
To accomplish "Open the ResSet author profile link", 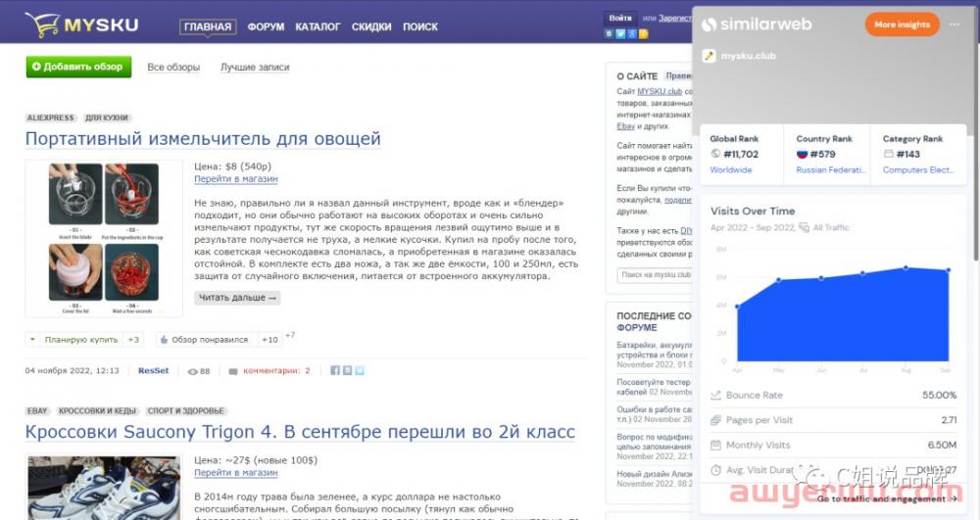I will (153, 371).
